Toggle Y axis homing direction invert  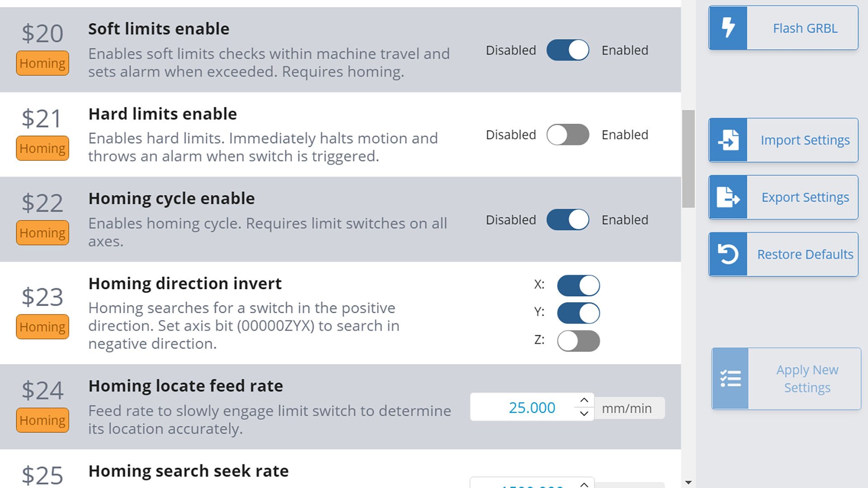[x=578, y=313]
